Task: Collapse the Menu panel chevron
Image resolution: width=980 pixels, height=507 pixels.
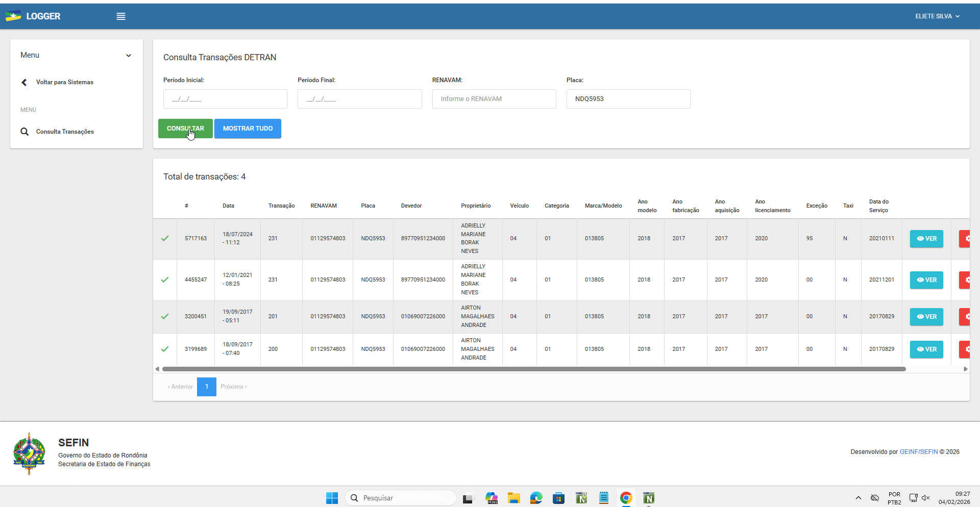Action: click(x=129, y=56)
